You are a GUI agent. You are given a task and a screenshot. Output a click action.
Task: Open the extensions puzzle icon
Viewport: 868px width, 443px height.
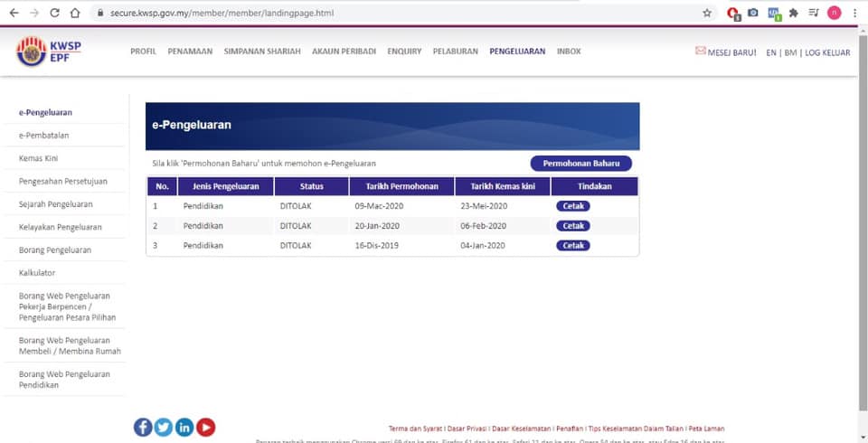(793, 13)
